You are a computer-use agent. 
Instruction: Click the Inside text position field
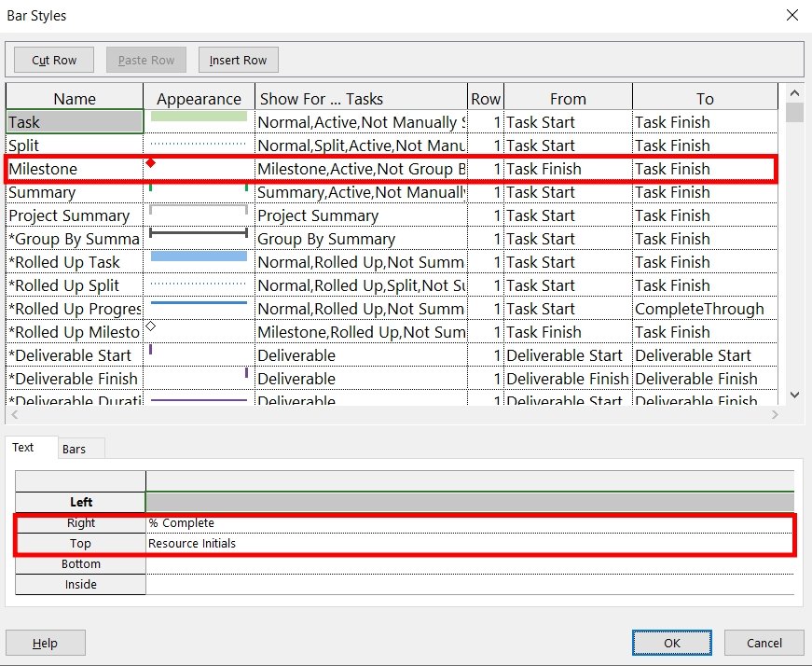tap(470, 584)
